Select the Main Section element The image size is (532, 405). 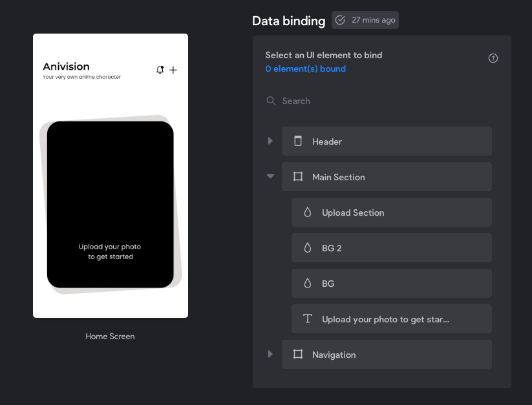[387, 177]
